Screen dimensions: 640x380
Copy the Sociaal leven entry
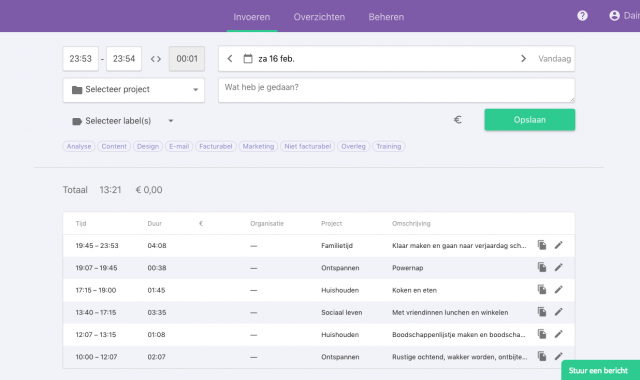(542, 312)
